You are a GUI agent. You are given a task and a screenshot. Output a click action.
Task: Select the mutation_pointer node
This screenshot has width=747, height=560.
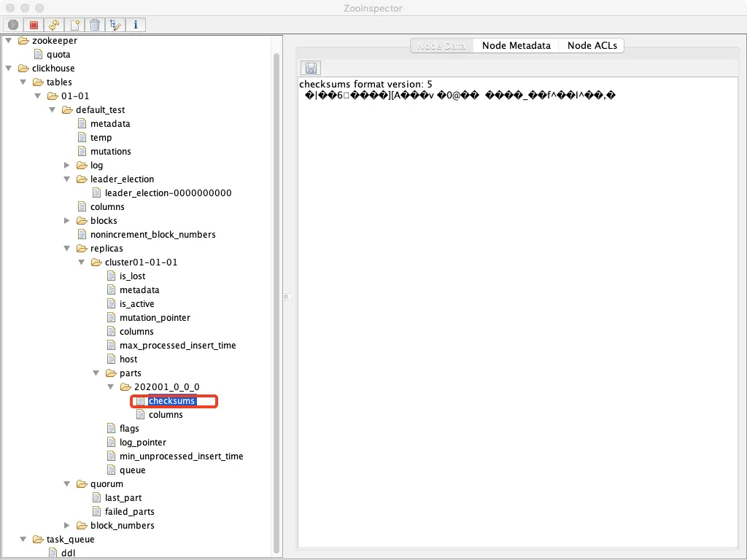pyautogui.click(x=155, y=318)
